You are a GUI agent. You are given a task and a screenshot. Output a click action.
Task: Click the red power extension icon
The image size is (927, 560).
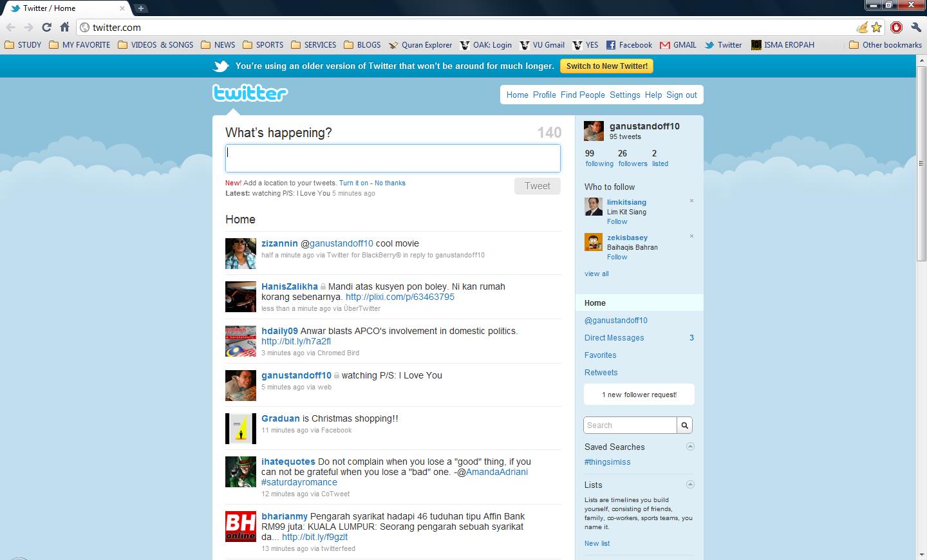896,27
